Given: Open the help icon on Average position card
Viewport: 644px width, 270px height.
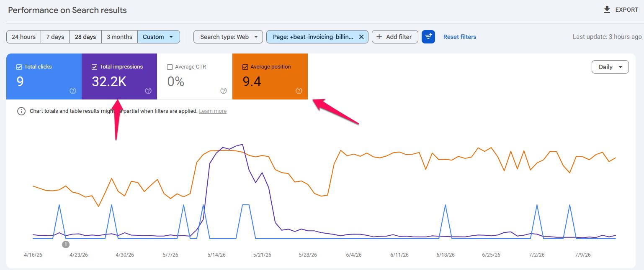Looking at the screenshot, I should (x=299, y=91).
